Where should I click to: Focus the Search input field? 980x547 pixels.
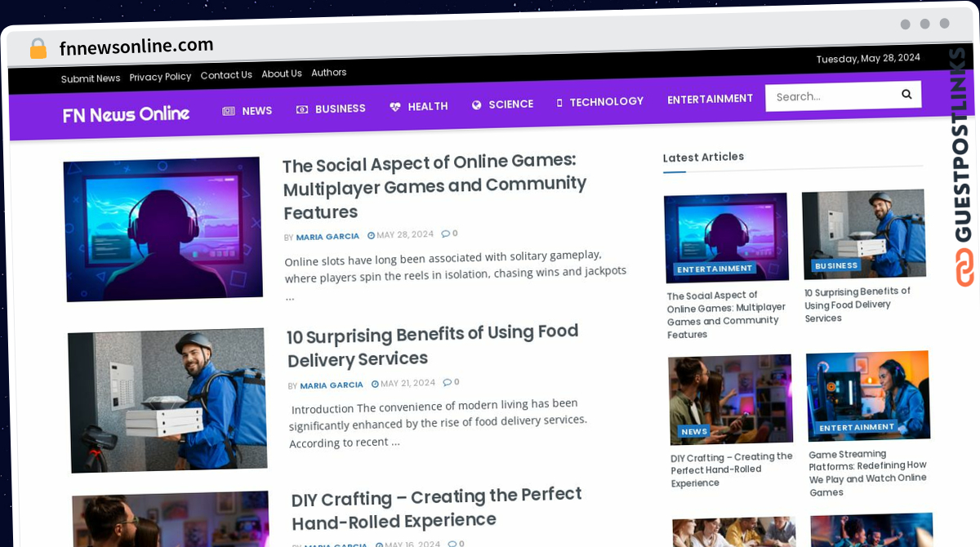[x=831, y=96]
